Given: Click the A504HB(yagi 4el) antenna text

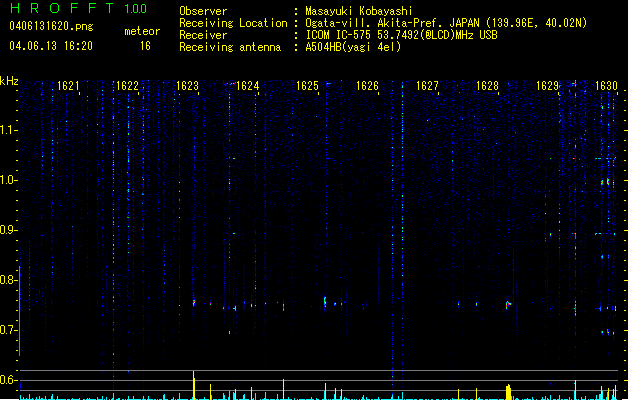Looking at the screenshot, I should [x=353, y=47].
